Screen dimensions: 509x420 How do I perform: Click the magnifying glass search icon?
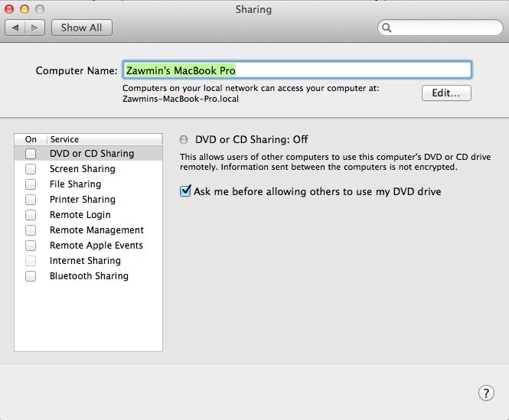(x=387, y=28)
